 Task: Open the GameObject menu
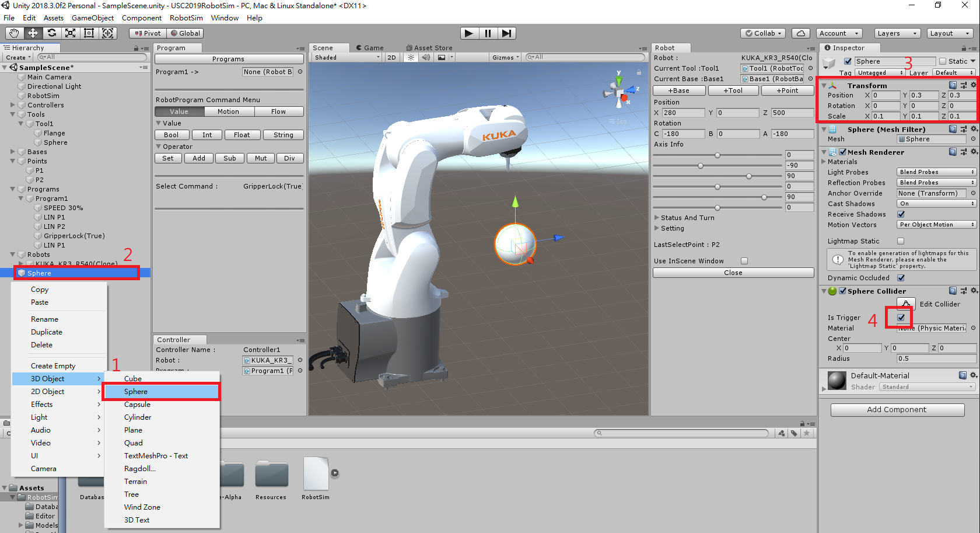click(93, 18)
